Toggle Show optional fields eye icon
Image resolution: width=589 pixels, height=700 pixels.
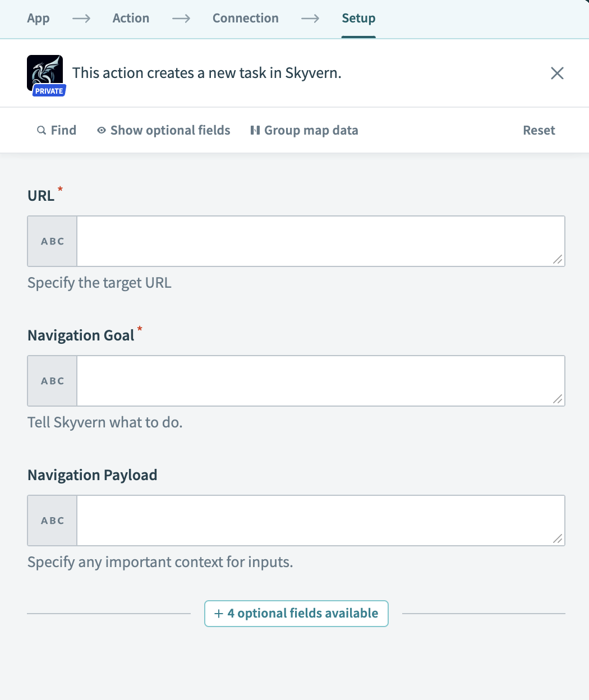(x=102, y=131)
